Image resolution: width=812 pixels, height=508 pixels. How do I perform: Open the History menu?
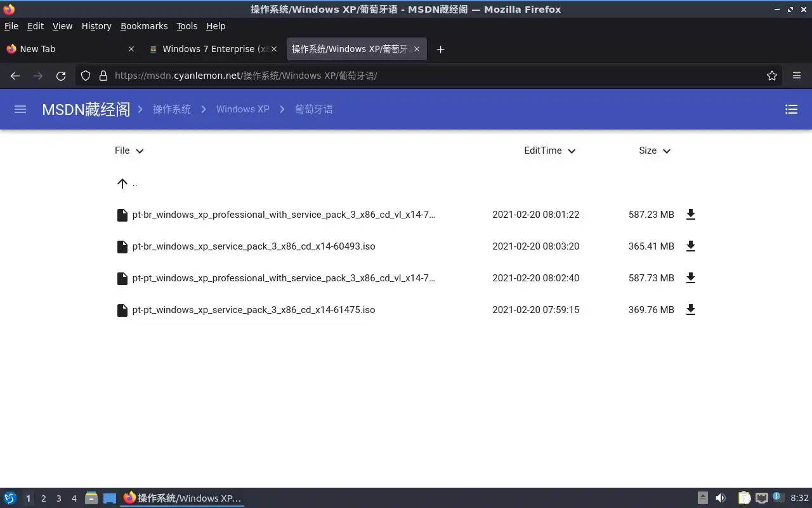coord(96,26)
